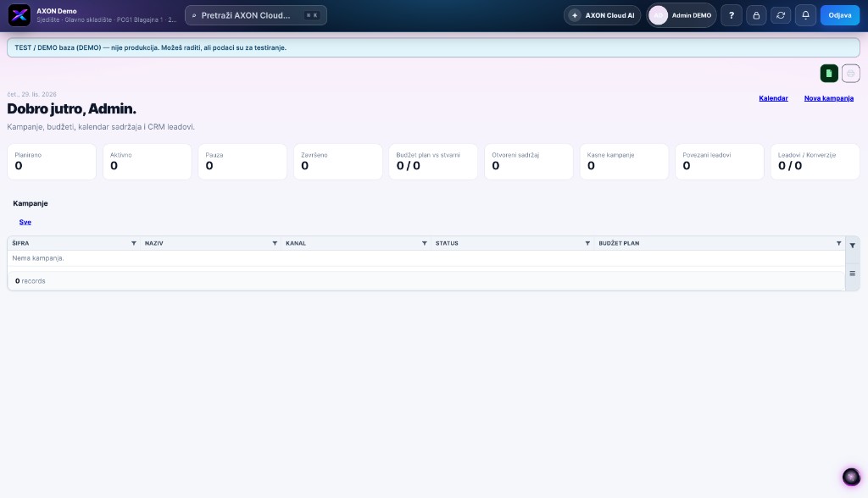868x498 pixels.
Task: Click the Leadovi / Konverzije card
Action: point(815,162)
